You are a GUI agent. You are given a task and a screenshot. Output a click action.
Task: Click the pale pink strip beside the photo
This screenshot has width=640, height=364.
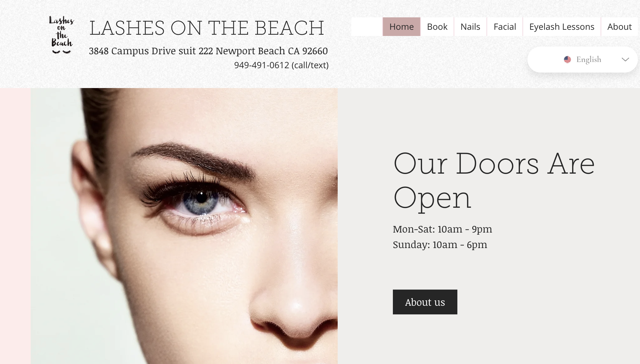click(x=15, y=226)
